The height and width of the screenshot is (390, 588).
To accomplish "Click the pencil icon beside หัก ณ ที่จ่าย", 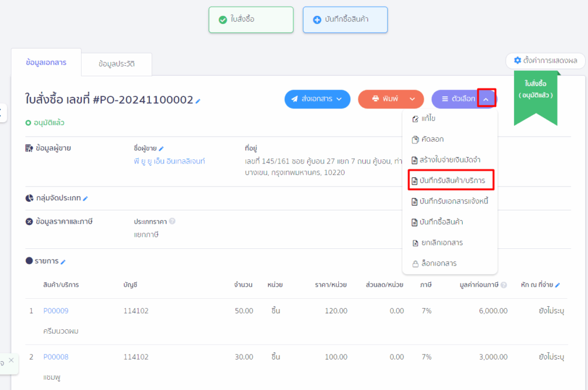I will tap(557, 285).
